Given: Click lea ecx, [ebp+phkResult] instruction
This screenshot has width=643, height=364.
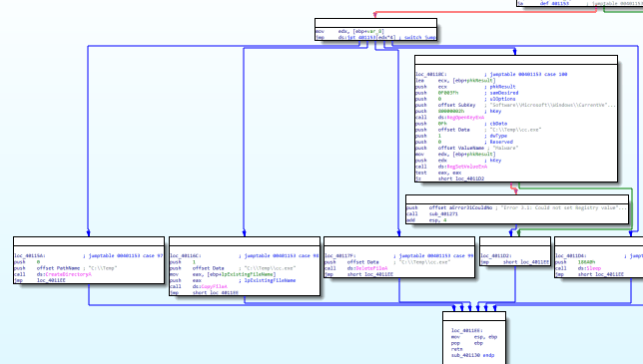Looking at the screenshot, I should pyautogui.click(x=455, y=80).
